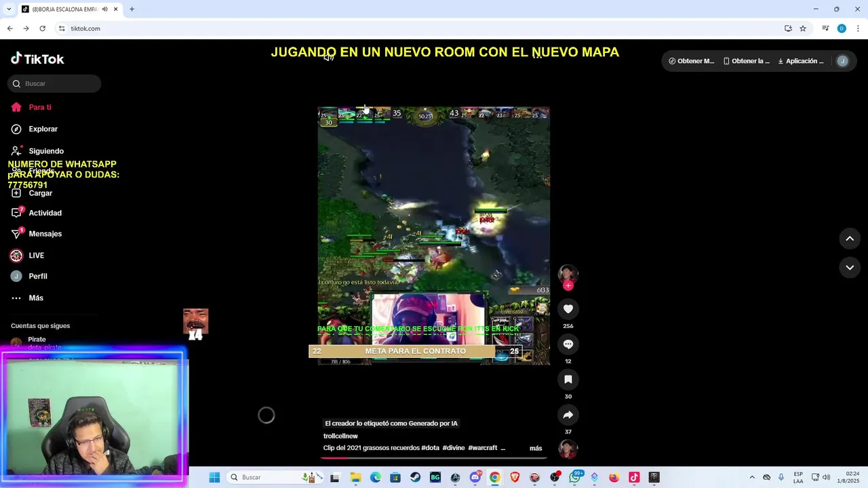The image size is (868, 488).
Task: Mute the video with the speaker icon
Action: coord(329,58)
